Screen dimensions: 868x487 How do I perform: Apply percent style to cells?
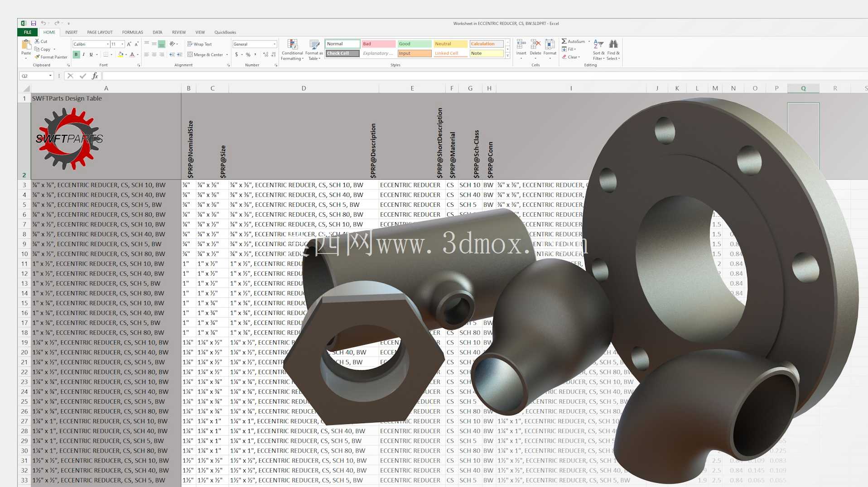point(248,54)
